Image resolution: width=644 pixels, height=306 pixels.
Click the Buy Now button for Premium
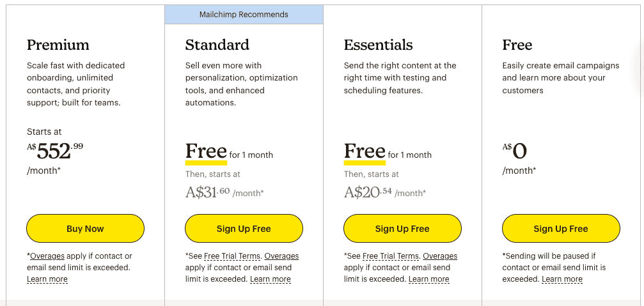point(86,229)
